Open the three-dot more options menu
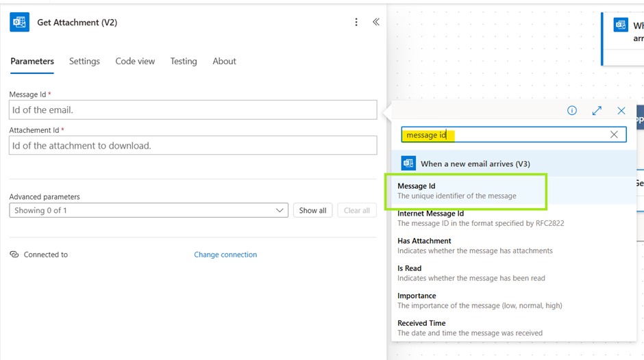644x360 pixels. (x=356, y=22)
